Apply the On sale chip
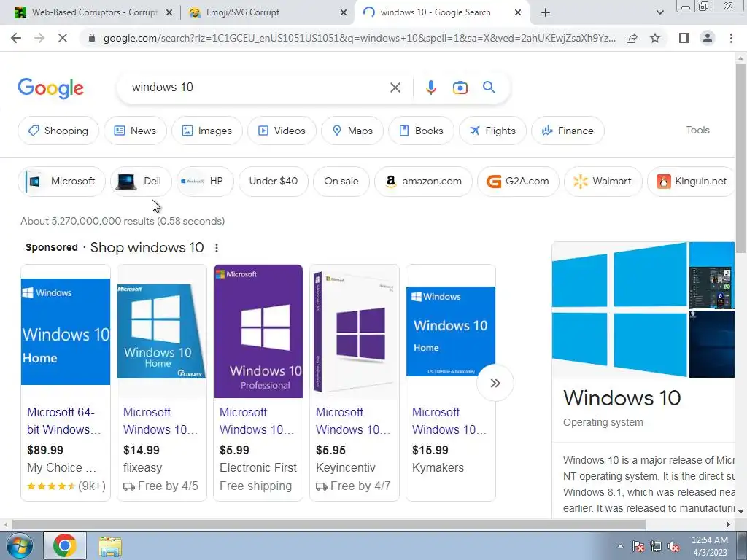This screenshot has height=560, width=747. coord(341,181)
